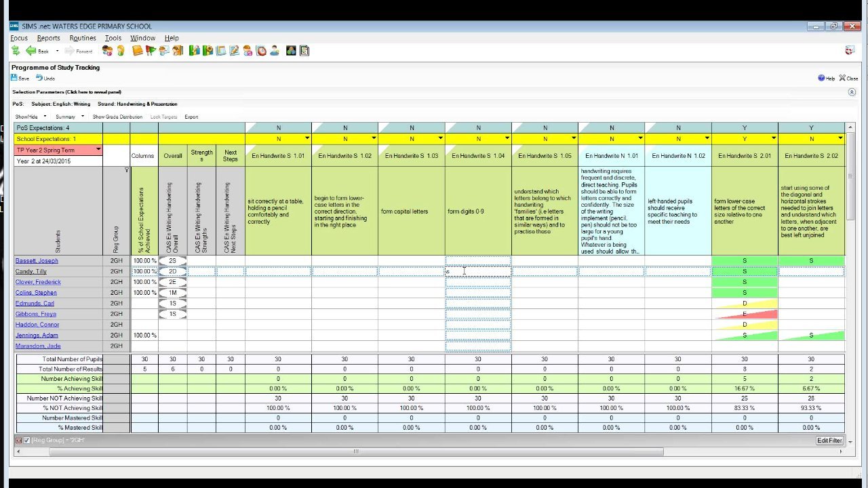
Task: Open the two-pupils toolbar icon
Action: (107, 51)
